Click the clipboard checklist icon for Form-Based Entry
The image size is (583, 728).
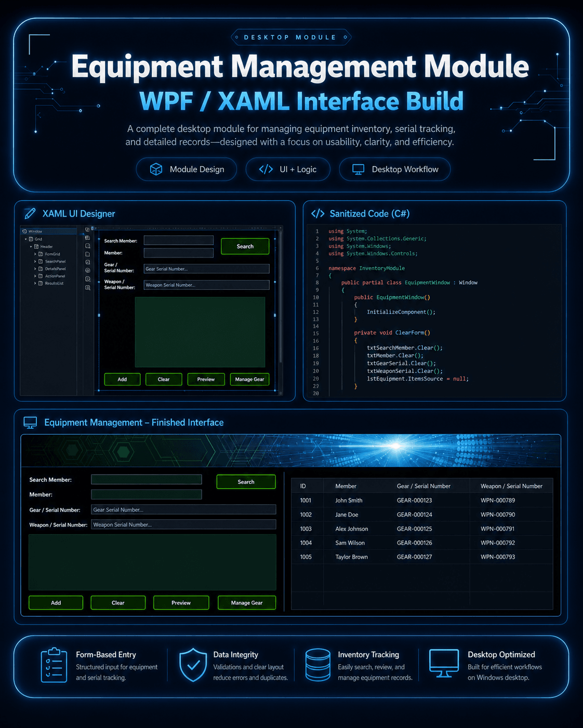[x=54, y=665]
